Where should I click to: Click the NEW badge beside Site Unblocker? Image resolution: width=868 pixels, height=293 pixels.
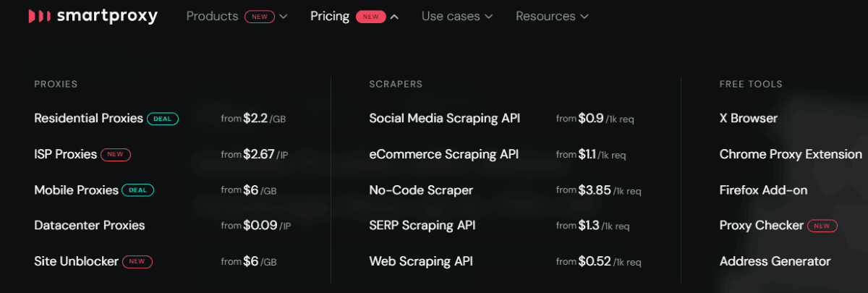pyautogui.click(x=137, y=261)
